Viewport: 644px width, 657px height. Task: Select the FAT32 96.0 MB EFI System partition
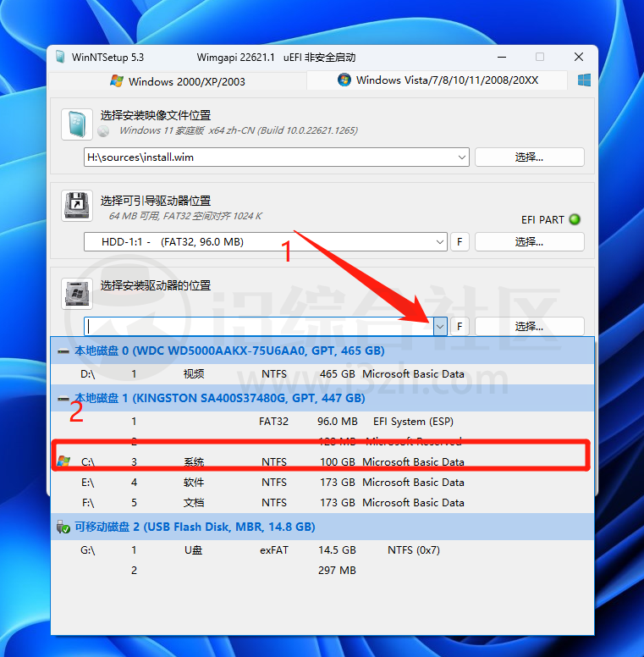pos(322,421)
